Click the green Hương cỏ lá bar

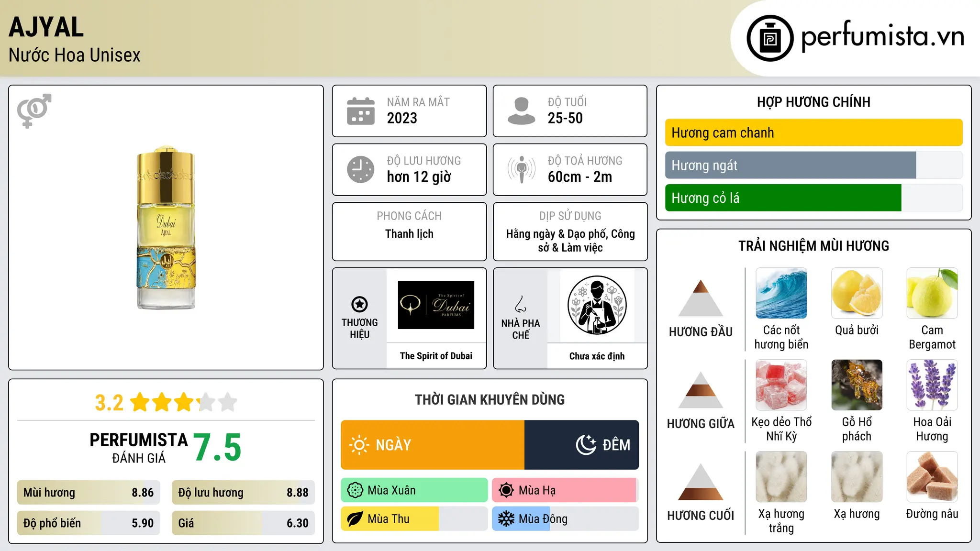[x=783, y=198]
